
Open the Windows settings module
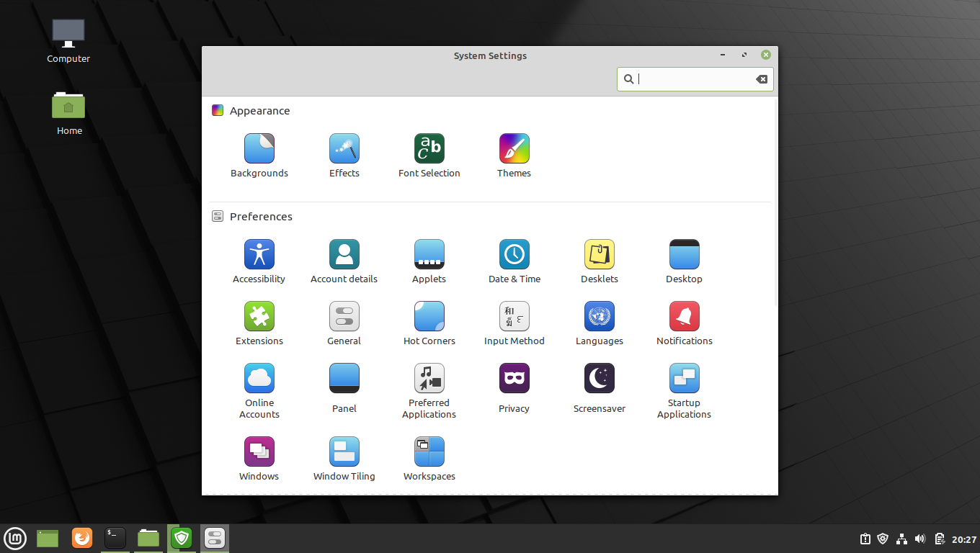259,459
